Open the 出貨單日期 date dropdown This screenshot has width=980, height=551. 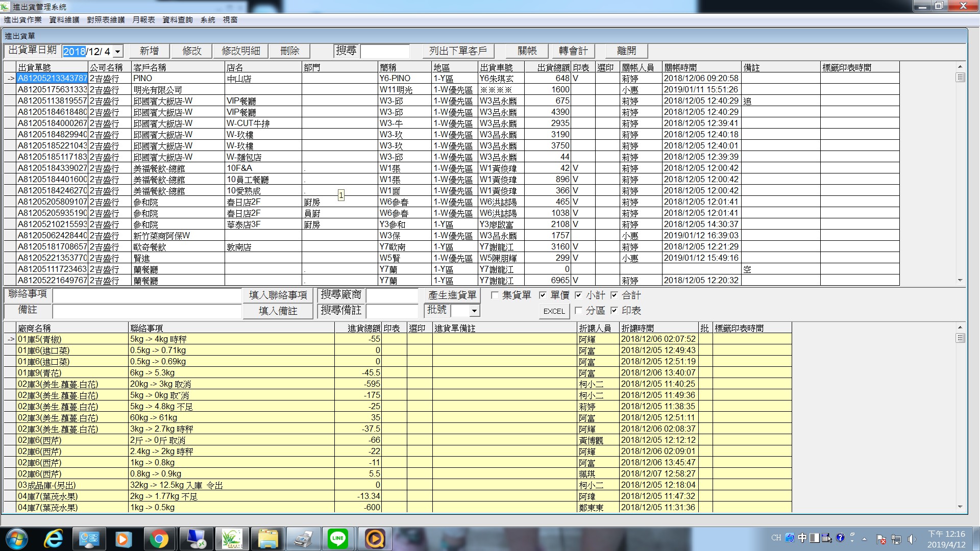tap(118, 52)
